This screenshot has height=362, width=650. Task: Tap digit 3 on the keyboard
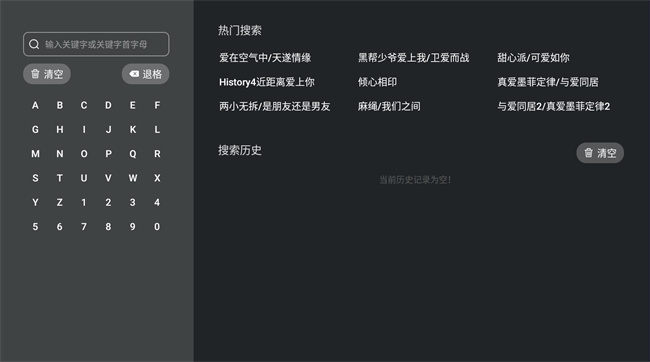tap(133, 202)
